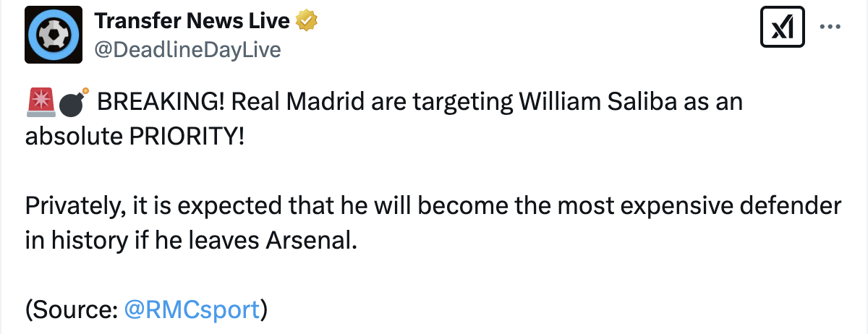Open the @RMCsport mention link
Image resolution: width=868 pixels, height=334 pixels.
[192, 309]
